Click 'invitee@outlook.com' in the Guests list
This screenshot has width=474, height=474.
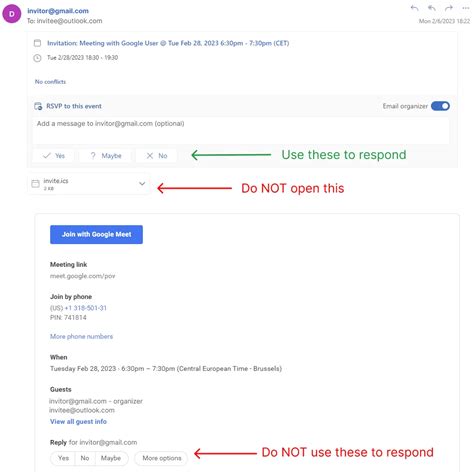coord(82,410)
